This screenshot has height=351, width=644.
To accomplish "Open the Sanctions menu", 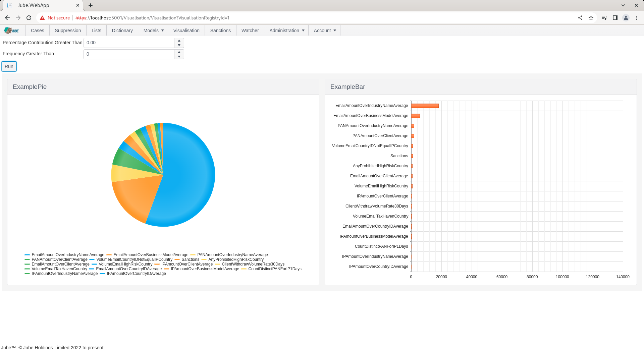I will pos(220,31).
